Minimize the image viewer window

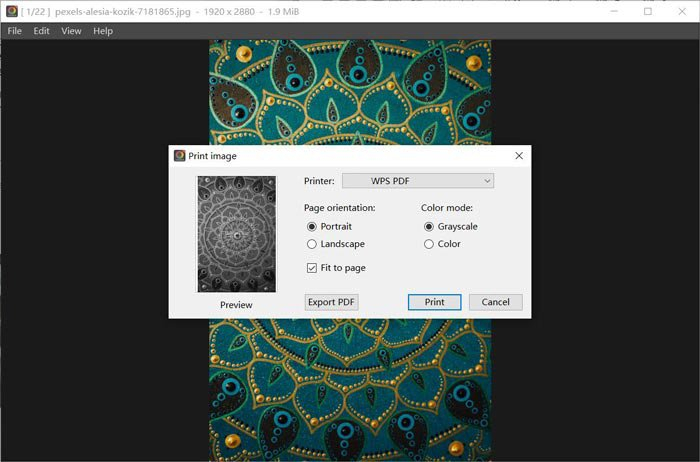click(x=614, y=11)
